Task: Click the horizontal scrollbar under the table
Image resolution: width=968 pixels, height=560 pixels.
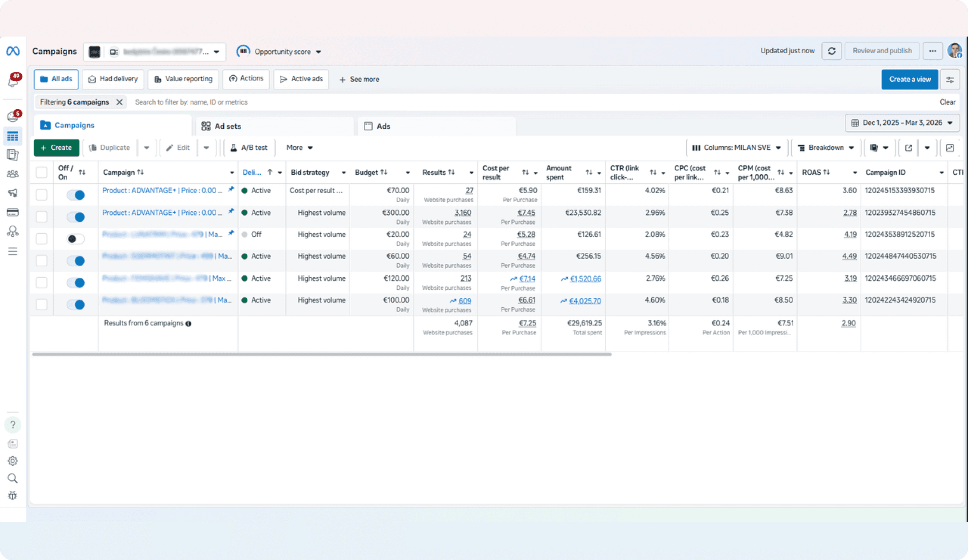Action: [321, 354]
